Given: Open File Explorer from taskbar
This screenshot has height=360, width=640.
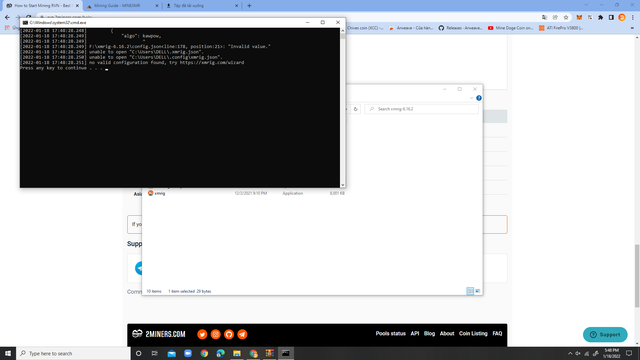Looking at the screenshot, I should pyautogui.click(x=237, y=353).
